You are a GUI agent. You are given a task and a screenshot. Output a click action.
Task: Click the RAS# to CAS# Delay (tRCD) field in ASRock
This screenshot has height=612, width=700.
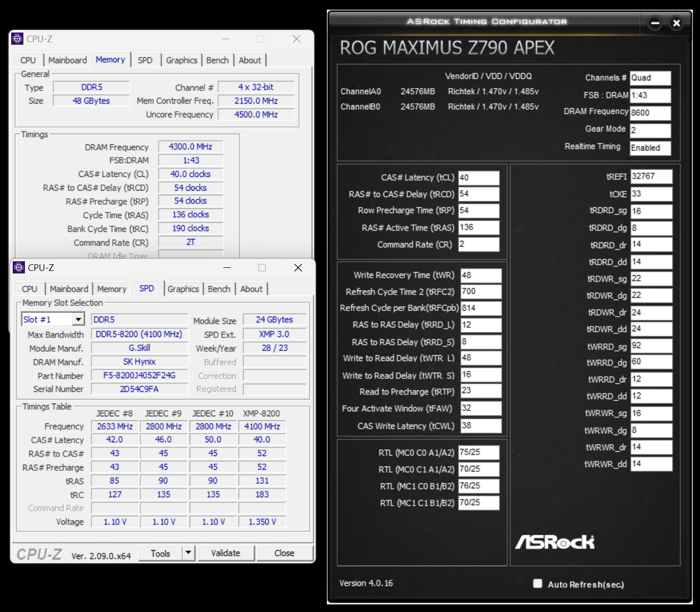coord(479,194)
